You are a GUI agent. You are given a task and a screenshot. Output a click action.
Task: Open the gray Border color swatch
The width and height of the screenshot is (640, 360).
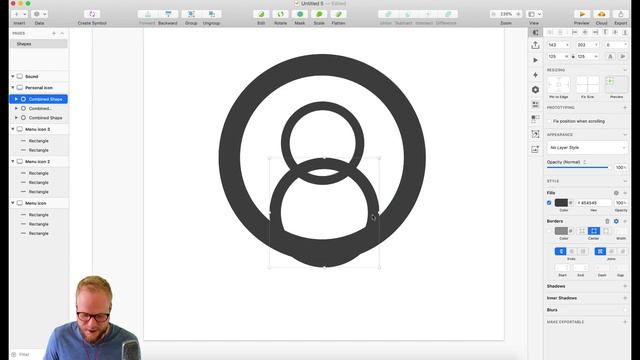pos(561,231)
